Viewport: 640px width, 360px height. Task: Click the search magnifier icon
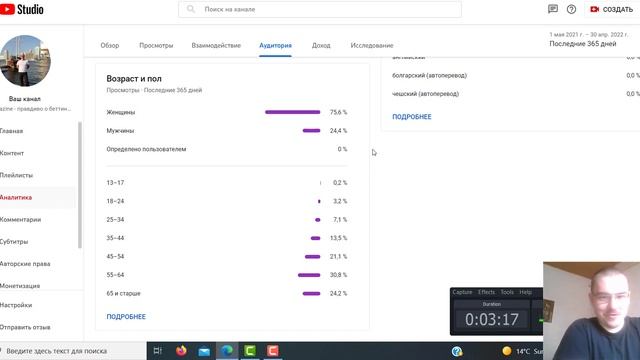pos(191,9)
